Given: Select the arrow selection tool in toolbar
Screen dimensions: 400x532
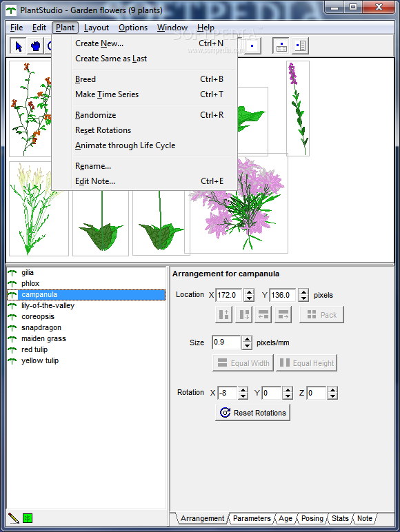Looking at the screenshot, I should (18, 45).
